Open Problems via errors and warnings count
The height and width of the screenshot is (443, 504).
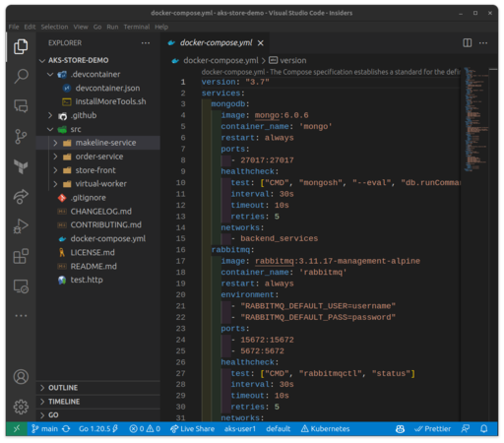(x=145, y=429)
